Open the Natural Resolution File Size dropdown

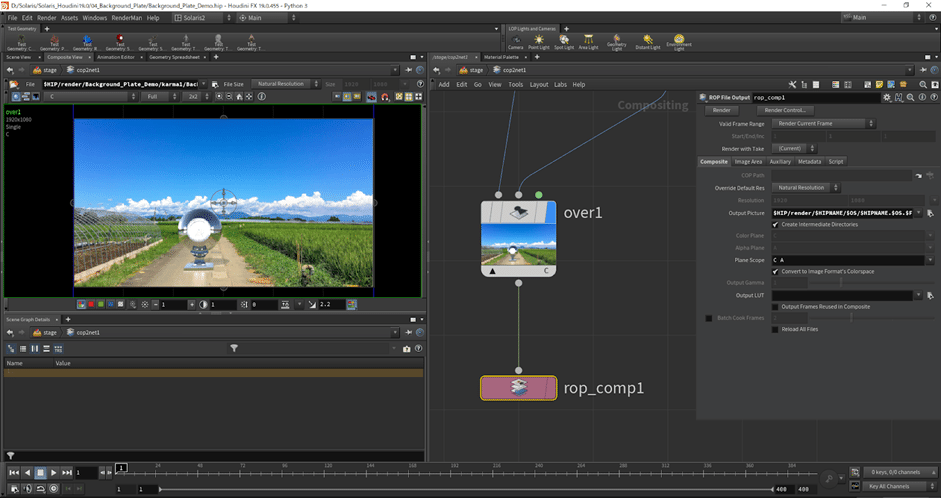coord(286,84)
